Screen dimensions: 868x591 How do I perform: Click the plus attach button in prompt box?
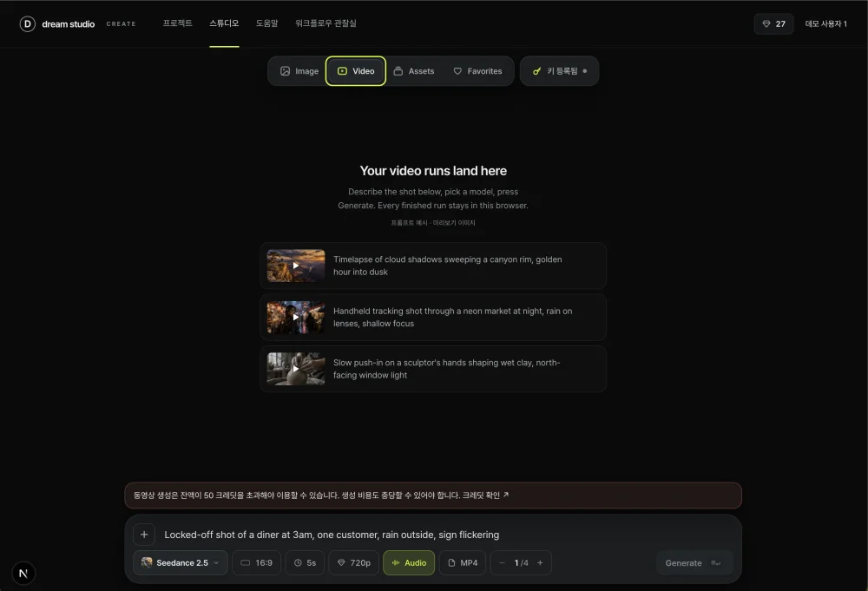(144, 535)
